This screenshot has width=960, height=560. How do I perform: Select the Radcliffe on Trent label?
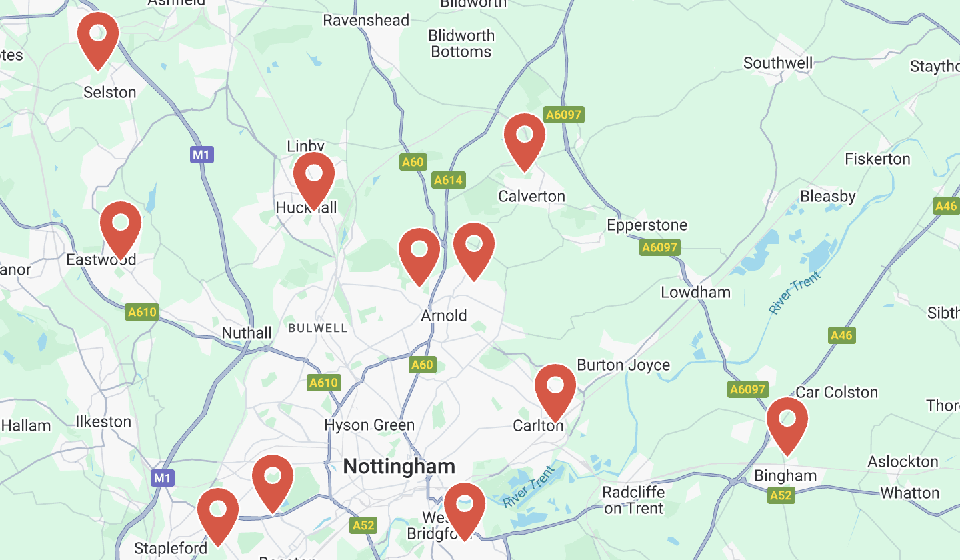tap(633, 500)
